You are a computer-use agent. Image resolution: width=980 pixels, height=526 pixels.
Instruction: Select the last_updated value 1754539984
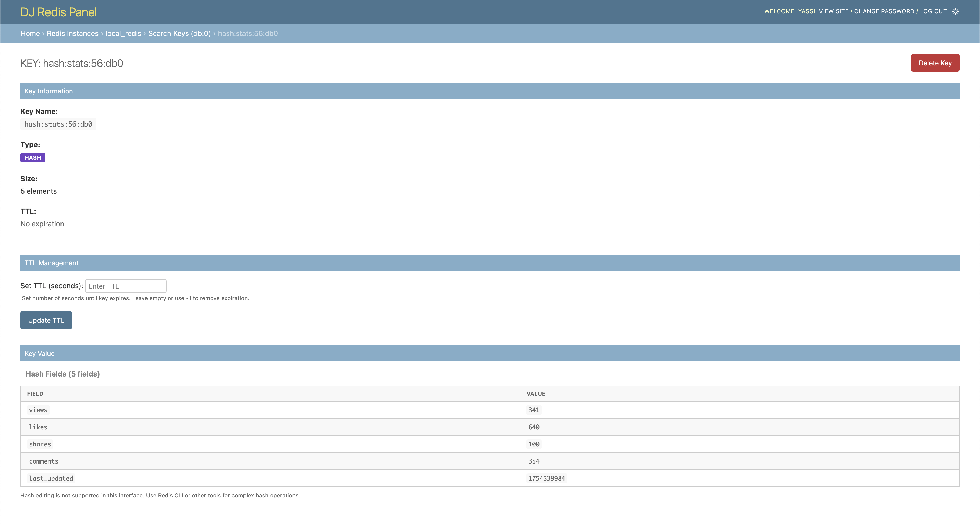(x=546, y=478)
